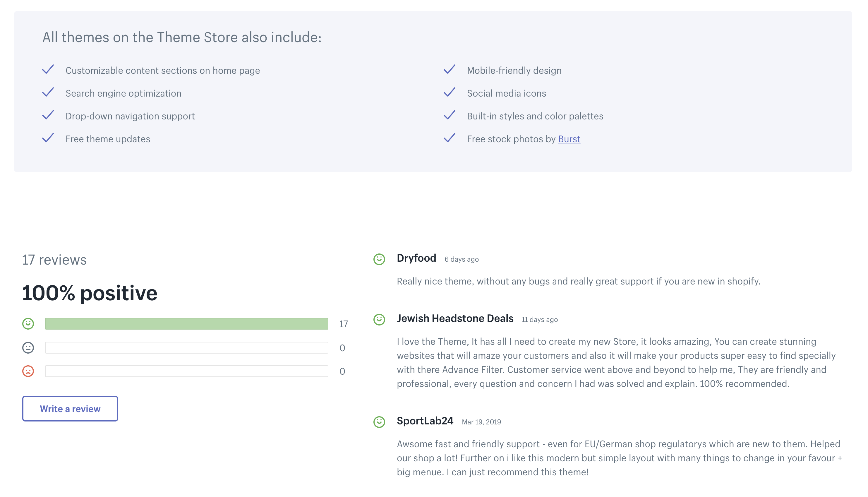868x497 pixels.
Task: Click the empty neutral reviews bar
Action: coord(186,347)
